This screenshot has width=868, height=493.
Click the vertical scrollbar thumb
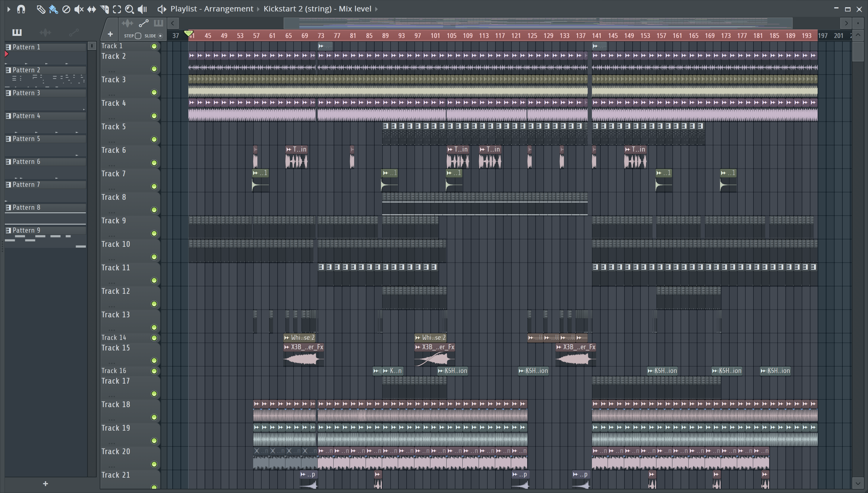(858, 51)
